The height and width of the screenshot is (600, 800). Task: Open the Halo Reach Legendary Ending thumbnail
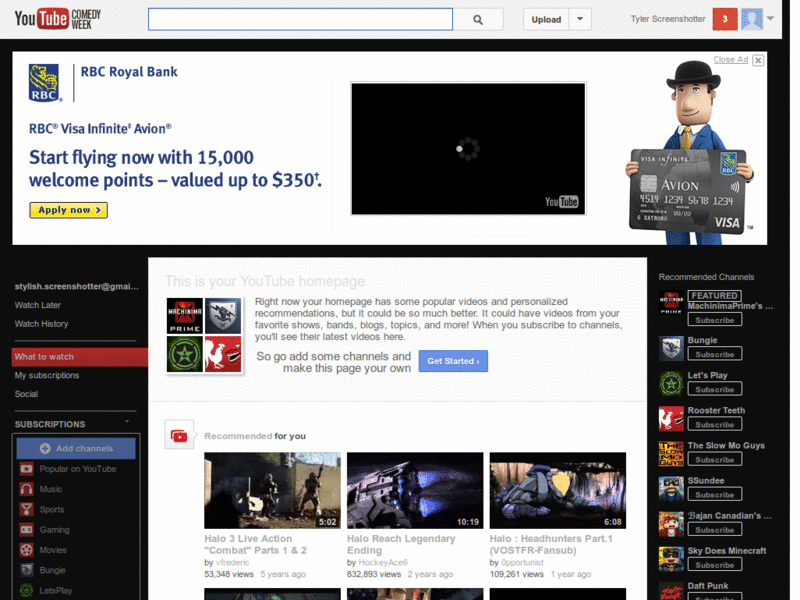(x=415, y=490)
